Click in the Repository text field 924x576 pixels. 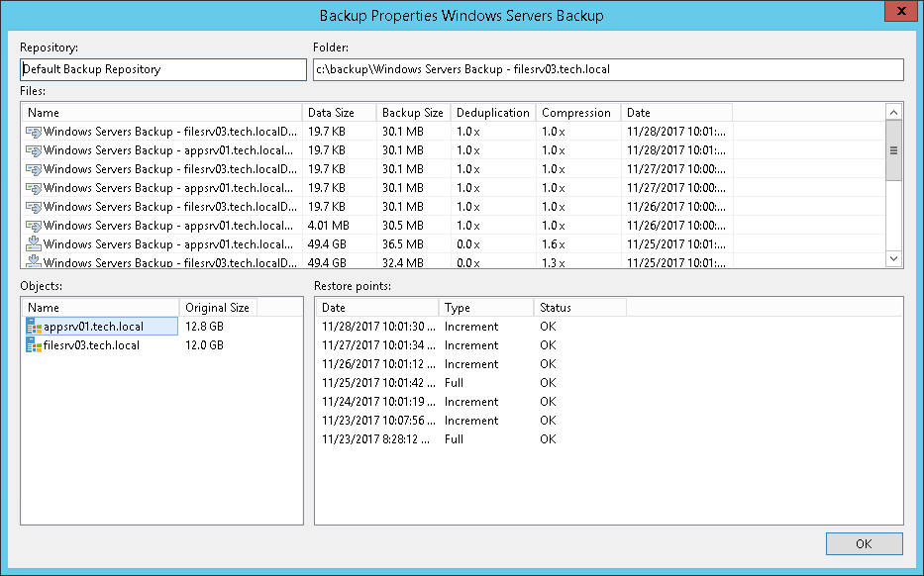coord(163,69)
